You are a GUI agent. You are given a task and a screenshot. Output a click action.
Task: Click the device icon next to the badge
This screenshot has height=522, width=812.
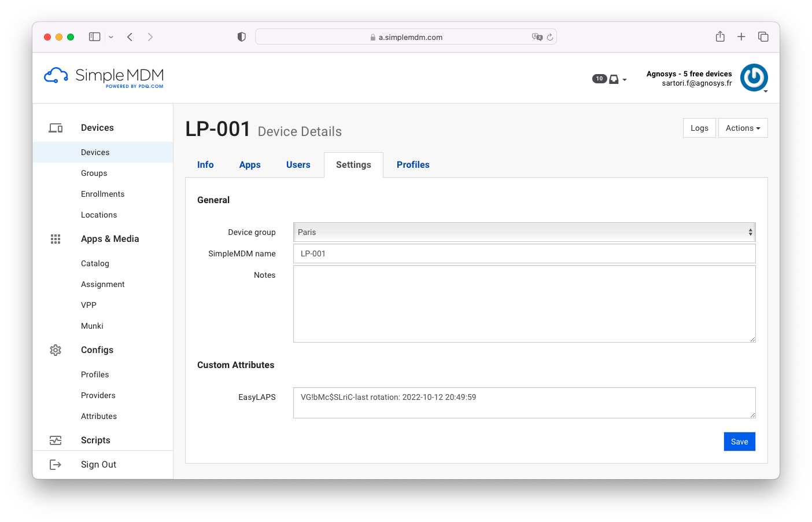coord(613,79)
